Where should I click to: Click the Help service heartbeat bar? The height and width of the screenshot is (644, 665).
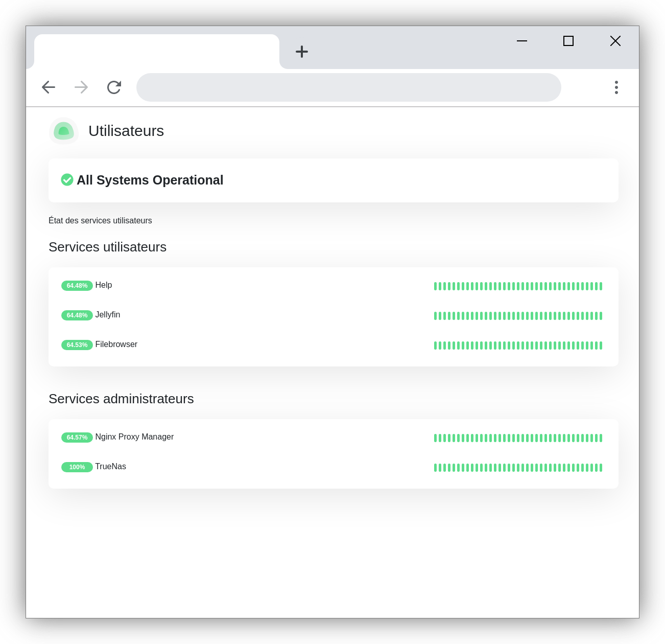[x=518, y=286]
